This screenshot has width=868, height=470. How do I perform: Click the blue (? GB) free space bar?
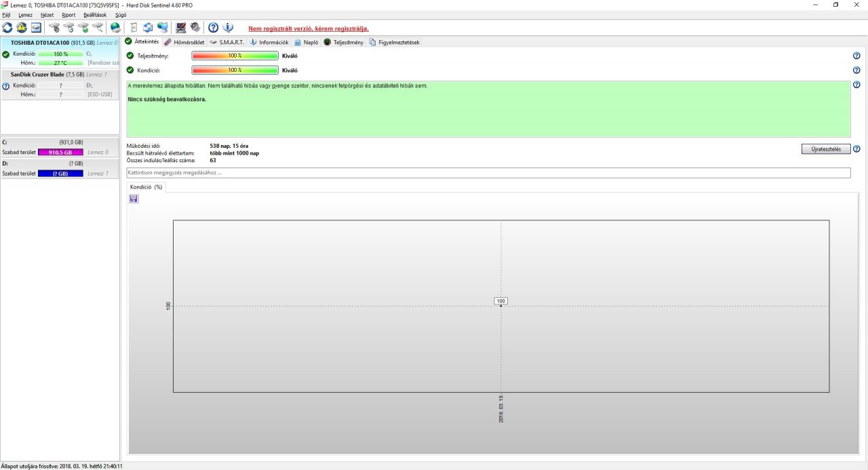coord(60,174)
